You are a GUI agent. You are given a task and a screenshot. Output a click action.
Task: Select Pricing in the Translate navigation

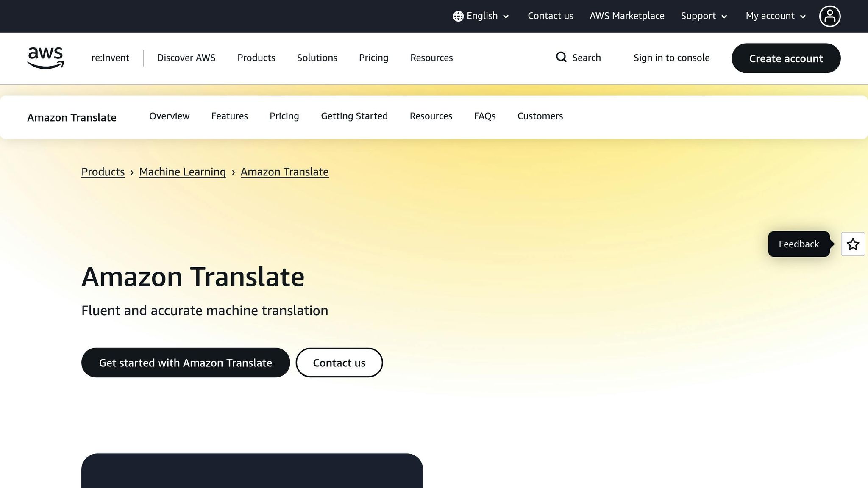coord(284,116)
